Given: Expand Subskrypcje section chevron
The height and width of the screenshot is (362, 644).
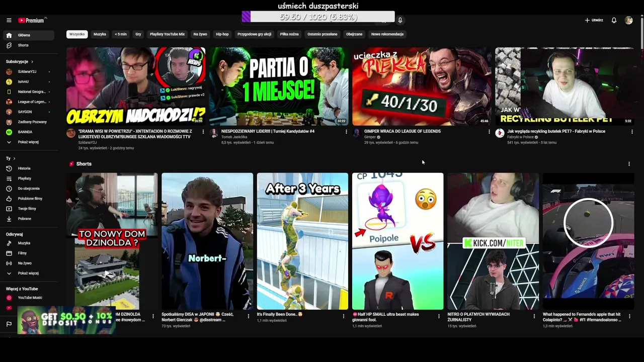Looking at the screenshot, I should click(x=32, y=62).
